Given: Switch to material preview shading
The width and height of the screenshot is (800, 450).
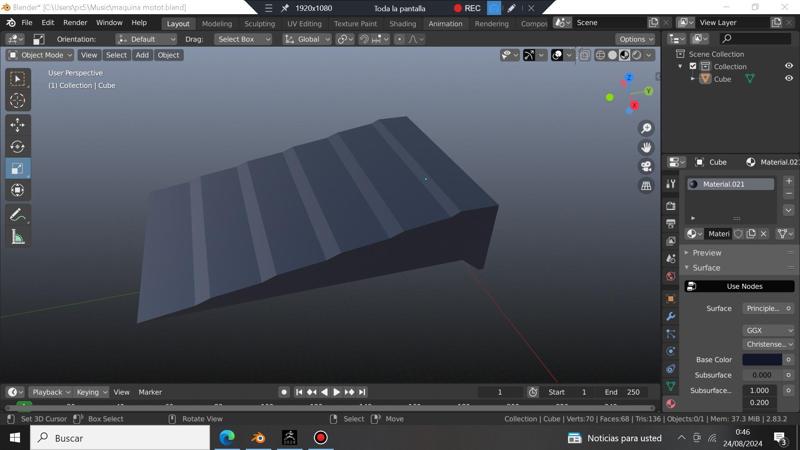Looking at the screenshot, I should [x=624, y=55].
